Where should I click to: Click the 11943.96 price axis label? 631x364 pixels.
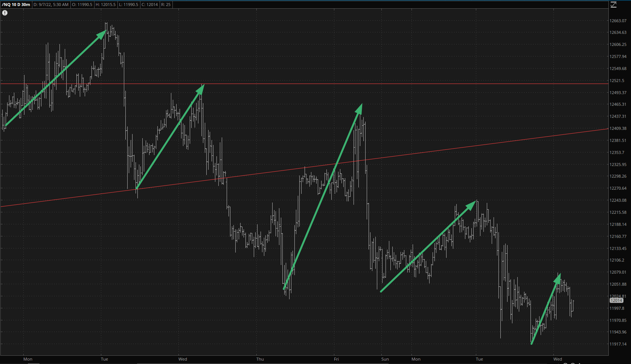tap(618, 332)
